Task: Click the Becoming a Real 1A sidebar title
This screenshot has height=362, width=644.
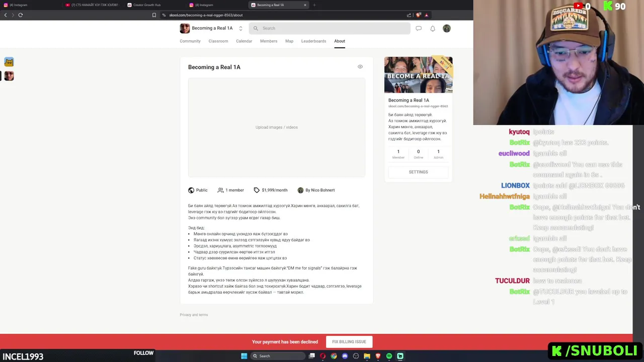Action: [409, 100]
